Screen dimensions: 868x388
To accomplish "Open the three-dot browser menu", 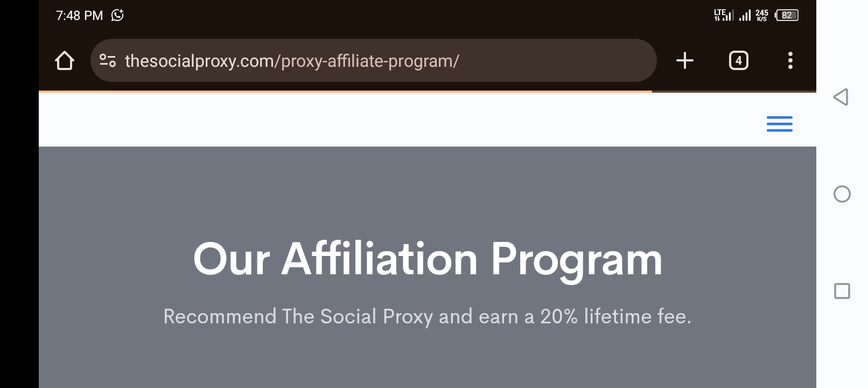I will pyautogui.click(x=790, y=60).
